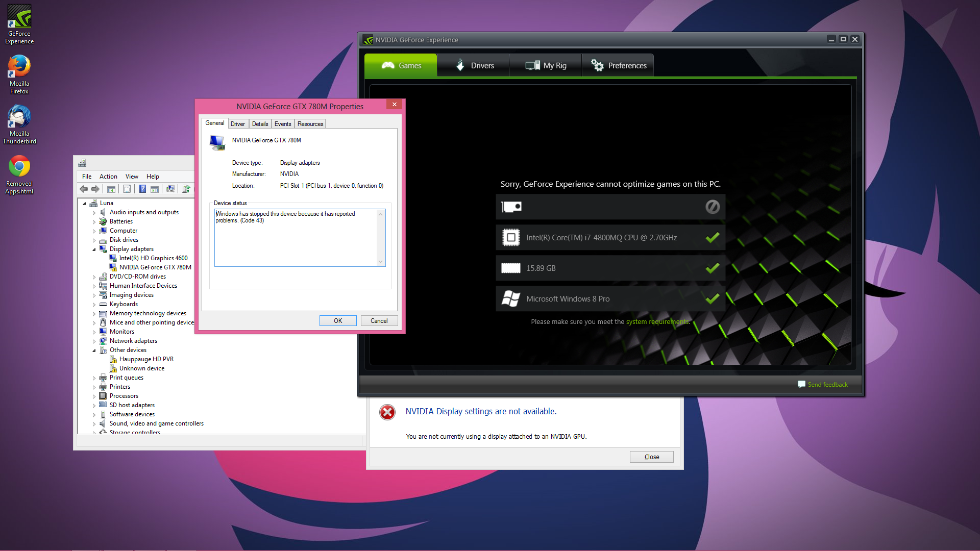Expand Processors node
Viewport: 980px width, 551px height.
94,396
